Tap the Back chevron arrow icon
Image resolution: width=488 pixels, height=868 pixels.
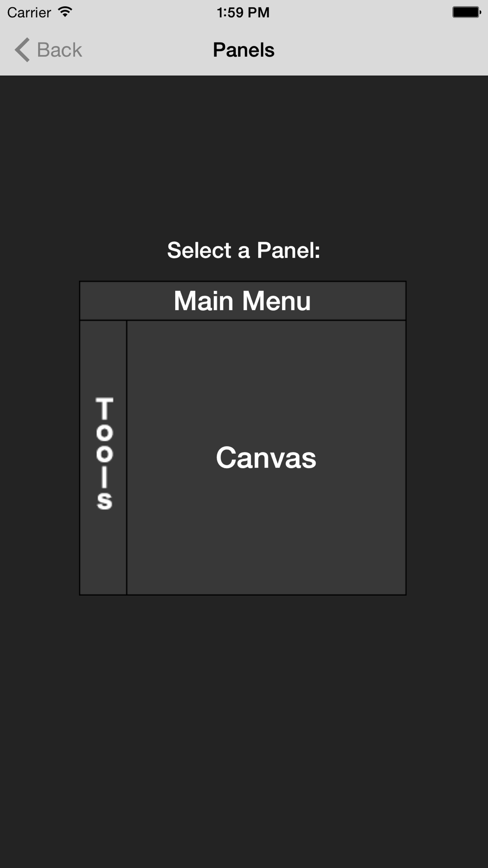[x=22, y=50]
